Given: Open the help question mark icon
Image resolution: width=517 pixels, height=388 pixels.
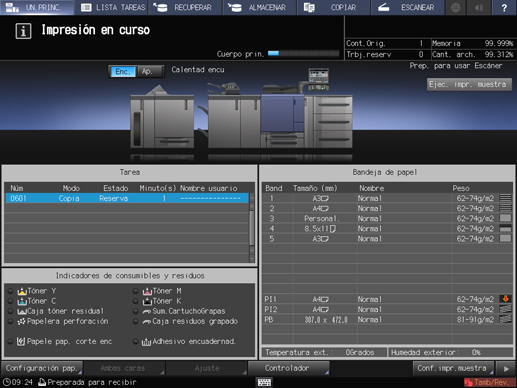Looking at the screenshot, I should pos(504,7).
